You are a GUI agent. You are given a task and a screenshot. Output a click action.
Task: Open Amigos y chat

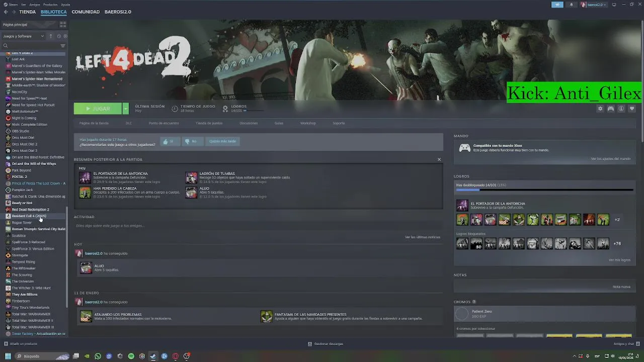click(626, 344)
